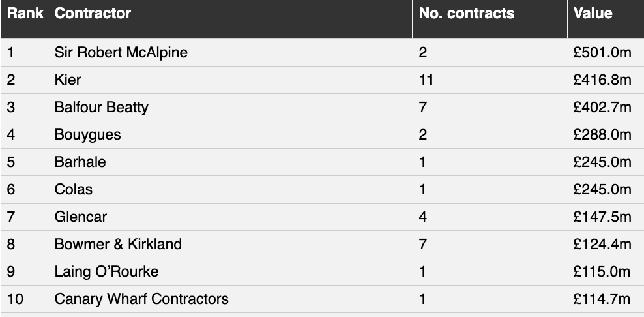Select the Colas contractor cell

pyautogui.click(x=74, y=189)
